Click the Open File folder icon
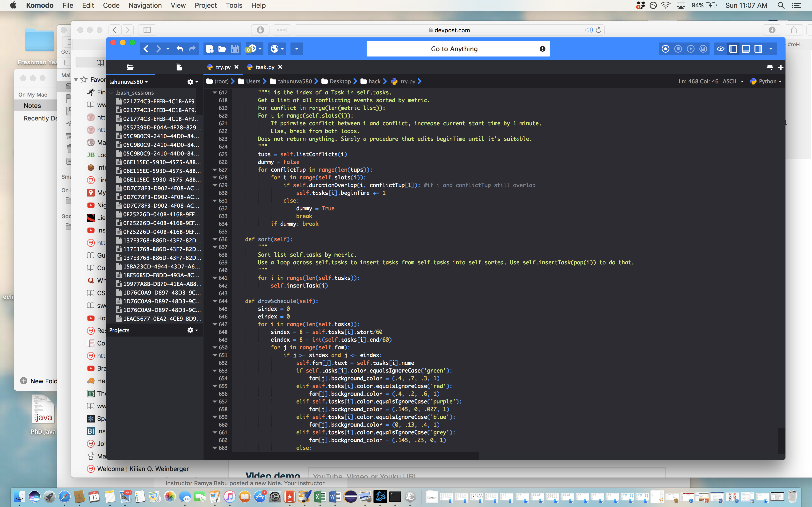Viewport: 812px width, 507px height. 222,49
